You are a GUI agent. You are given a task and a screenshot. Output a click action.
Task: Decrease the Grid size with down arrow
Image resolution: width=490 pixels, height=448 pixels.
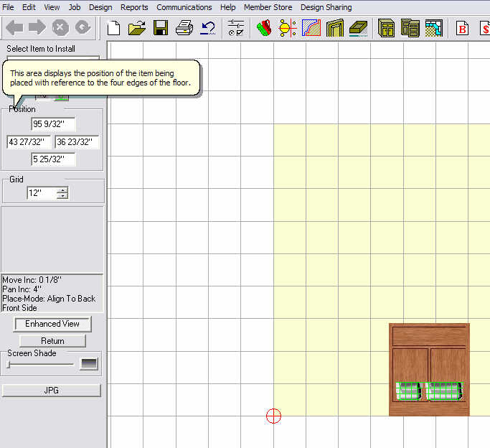click(62, 196)
